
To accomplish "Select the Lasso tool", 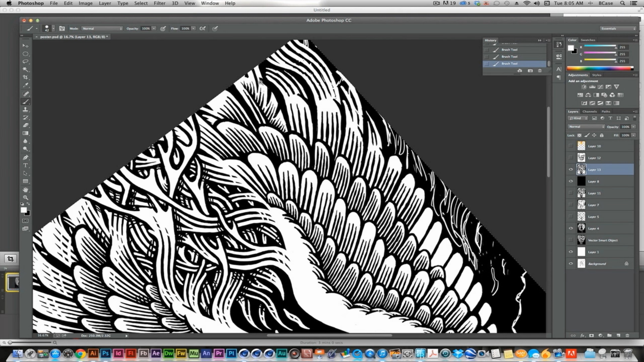I will [x=25, y=62].
